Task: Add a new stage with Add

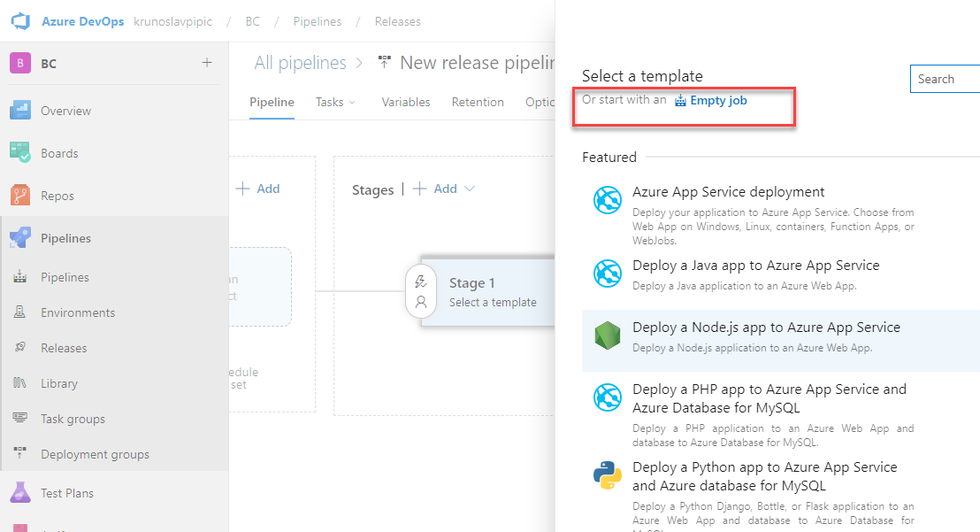Action: pyautogui.click(x=436, y=189)
